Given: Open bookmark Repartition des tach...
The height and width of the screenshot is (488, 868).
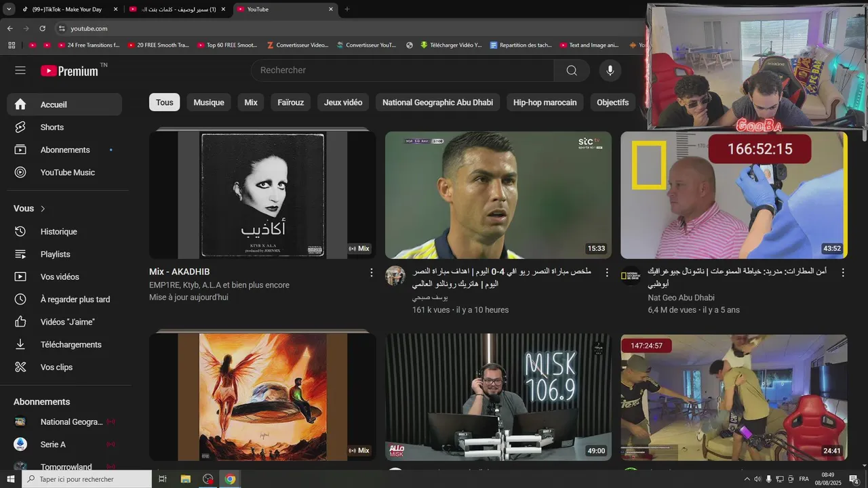Looking at the screenshot, I should [521, 45].
